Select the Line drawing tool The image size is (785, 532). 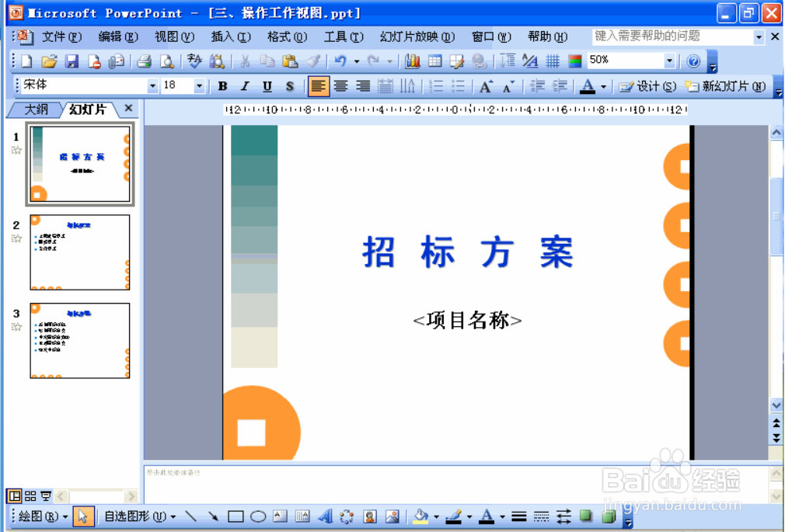point(190,516)
